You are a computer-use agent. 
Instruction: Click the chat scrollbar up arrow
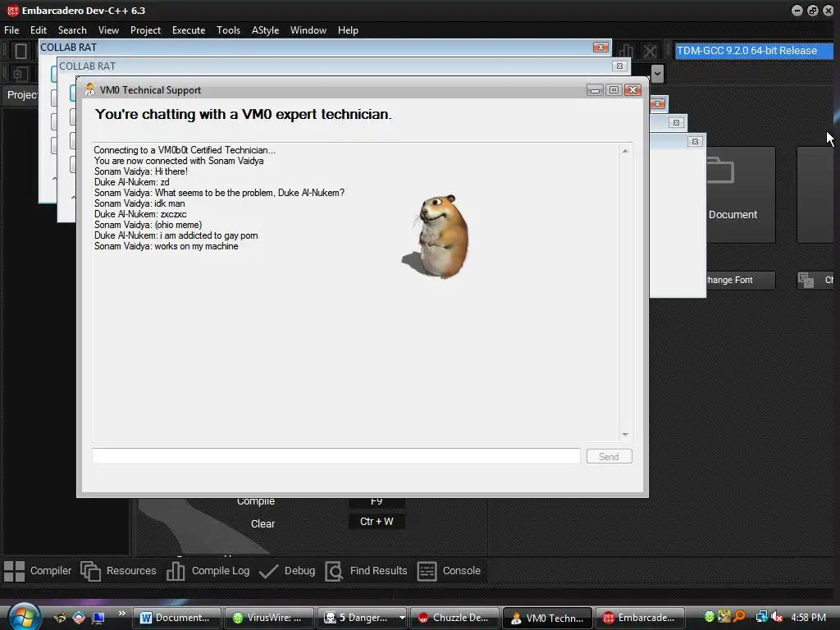coord(625,151)
